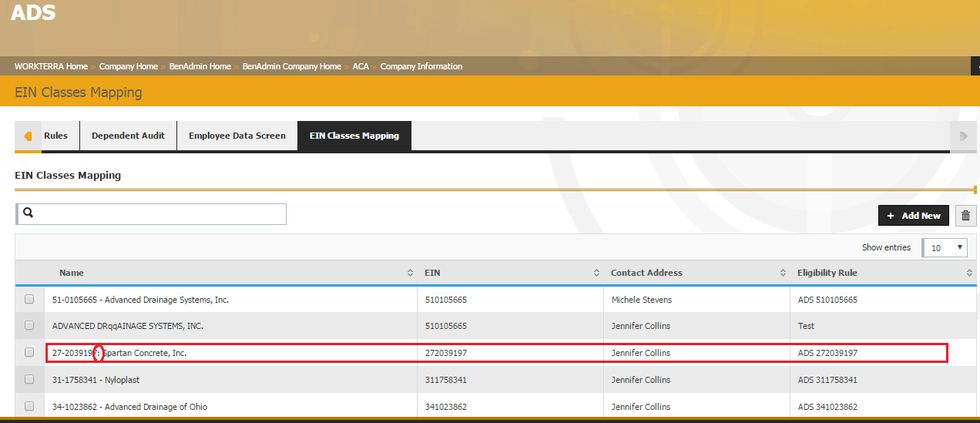Open BenAdmin Home breadcrumb
The width and height of the screenshot is (980, 423).
coord(200,66)
